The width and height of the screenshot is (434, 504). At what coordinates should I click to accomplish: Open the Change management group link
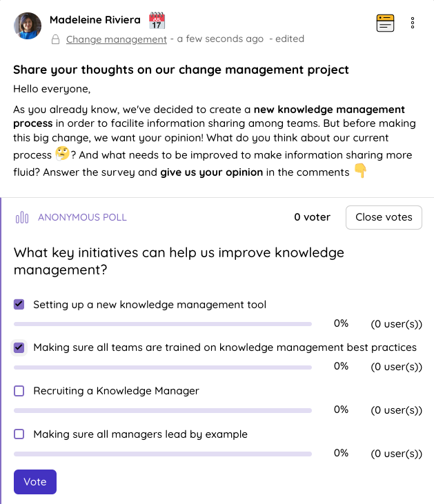[x=116, y=39]
